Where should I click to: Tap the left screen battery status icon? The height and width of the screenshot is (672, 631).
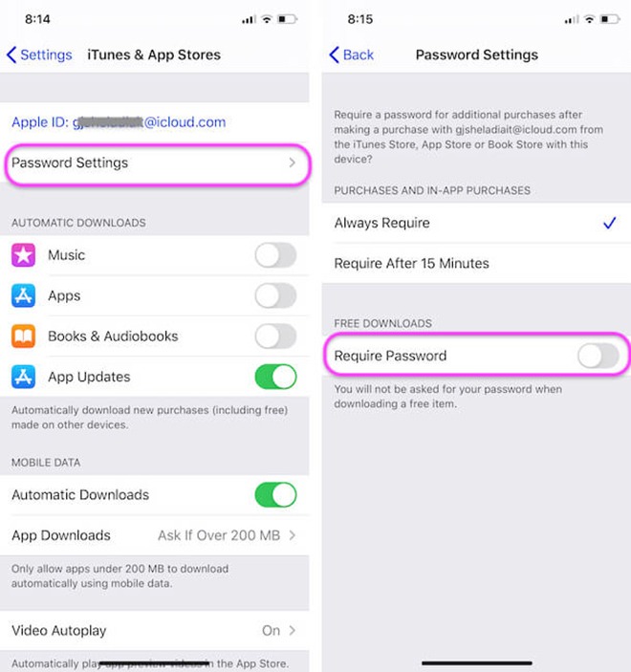[x=287, y=19]
